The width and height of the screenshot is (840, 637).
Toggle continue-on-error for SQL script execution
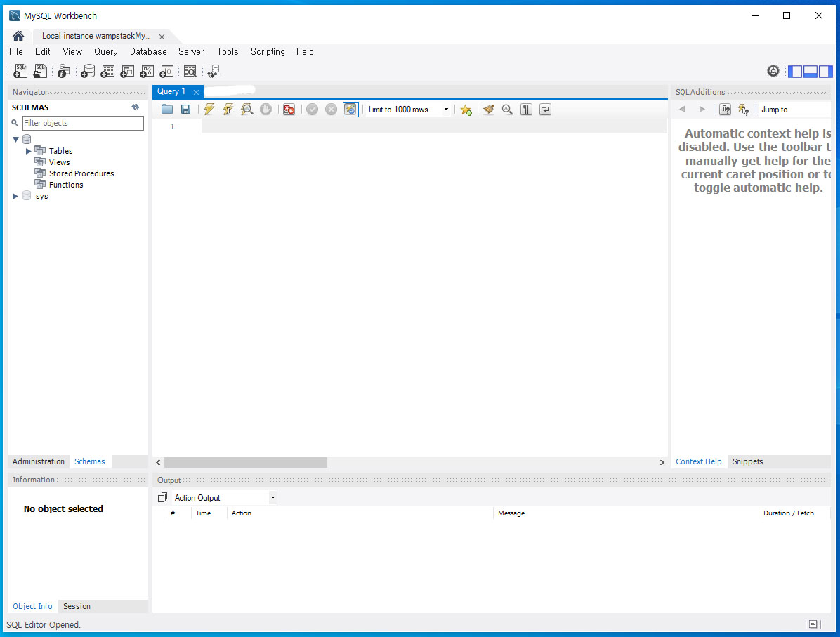pos(289,110)
